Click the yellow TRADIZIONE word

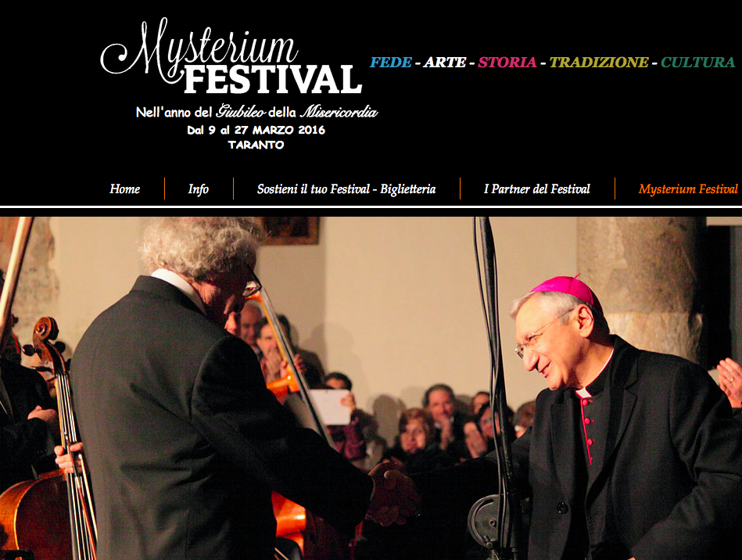(599, 62)
